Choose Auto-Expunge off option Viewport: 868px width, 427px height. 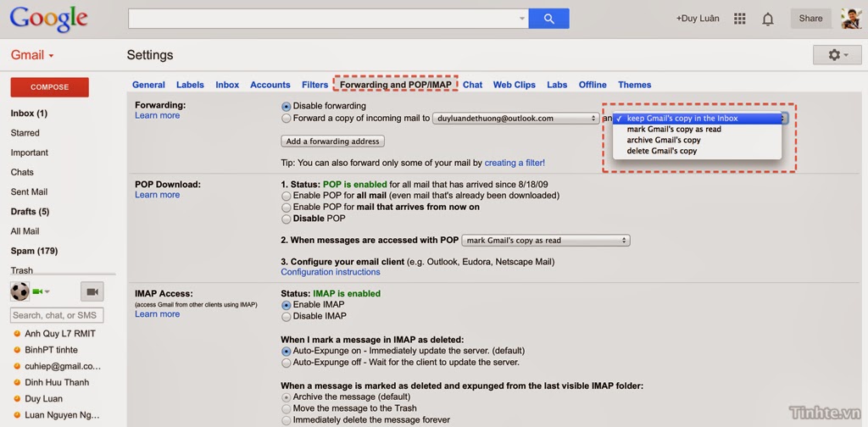pyautogui.click(x=287, y=363)
